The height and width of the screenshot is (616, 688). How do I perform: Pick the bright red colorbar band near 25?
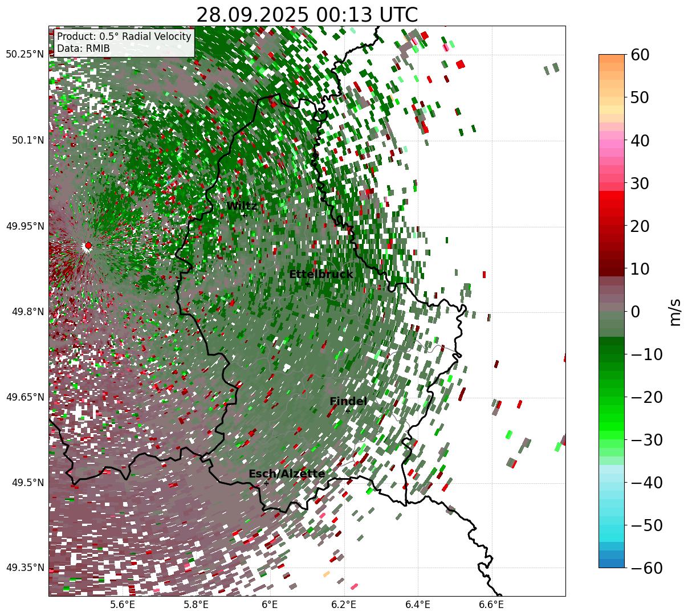612,204
